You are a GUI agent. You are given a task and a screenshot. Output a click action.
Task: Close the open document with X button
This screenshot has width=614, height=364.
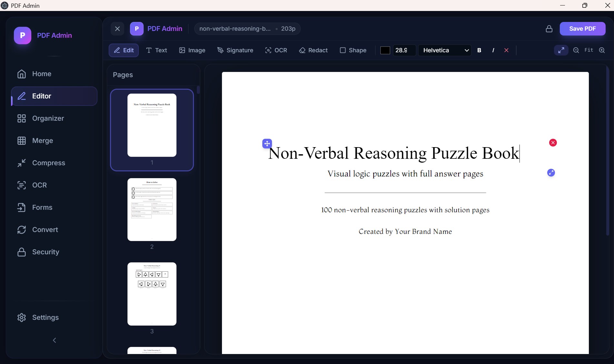tap(117, 29)
